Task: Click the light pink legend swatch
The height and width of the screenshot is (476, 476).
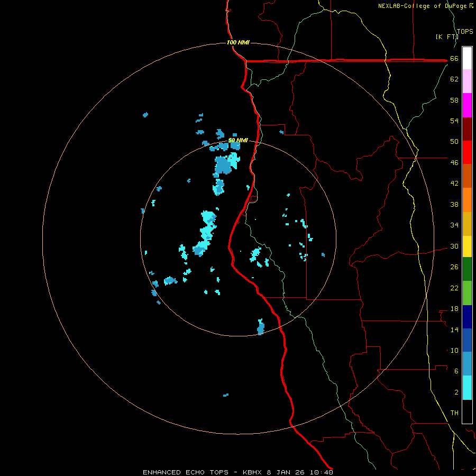Action: coord(467,81)
